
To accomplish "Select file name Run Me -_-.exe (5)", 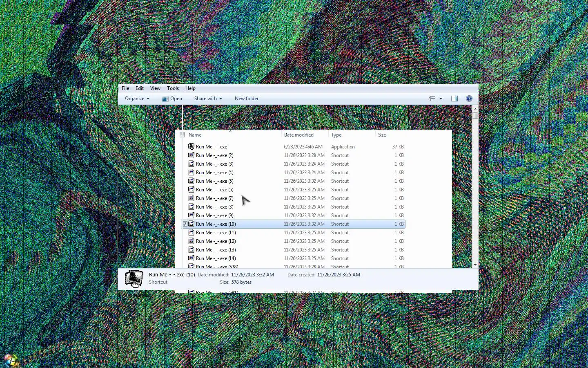I will tap(214, 181).
